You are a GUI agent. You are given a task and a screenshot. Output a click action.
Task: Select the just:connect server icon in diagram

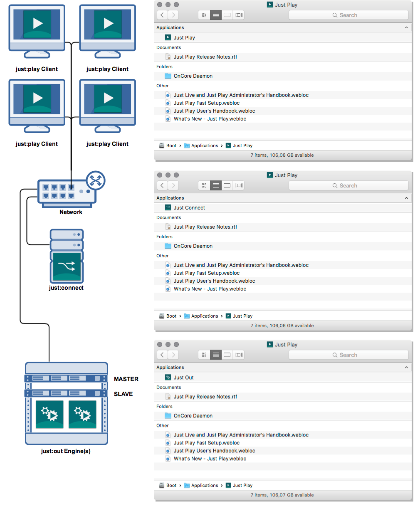67,256
